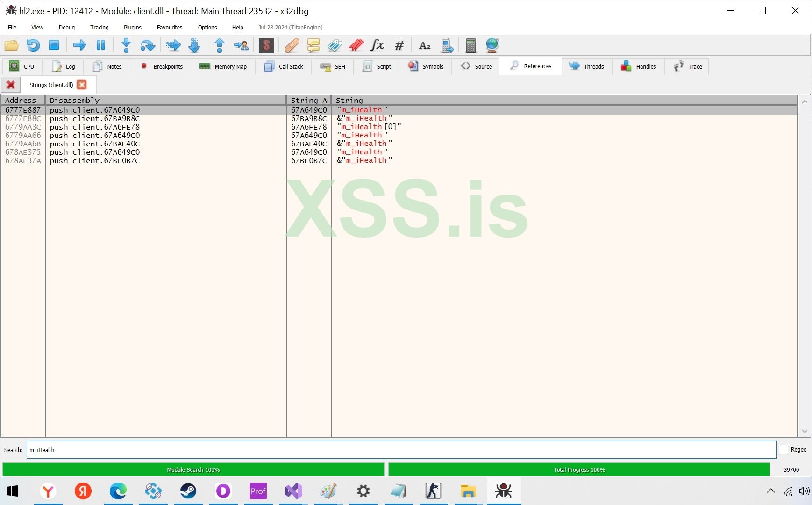The height and width of the screenshot is (505, 812).
Task: Restart the debuggee using the restart icon
Action: 33,45
